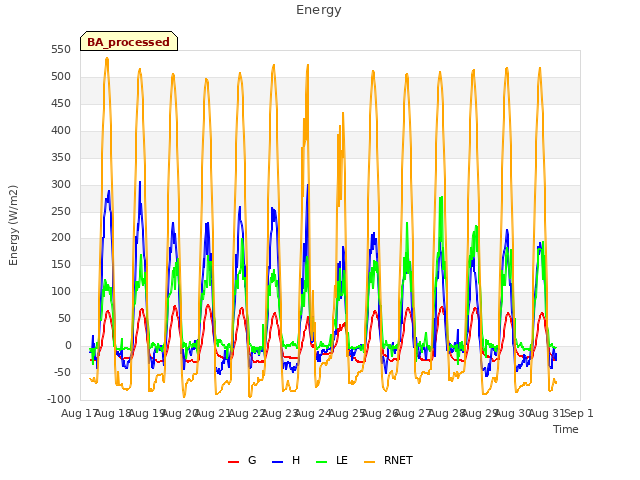Click the 300 y-axis tick value

pos(61,184)
